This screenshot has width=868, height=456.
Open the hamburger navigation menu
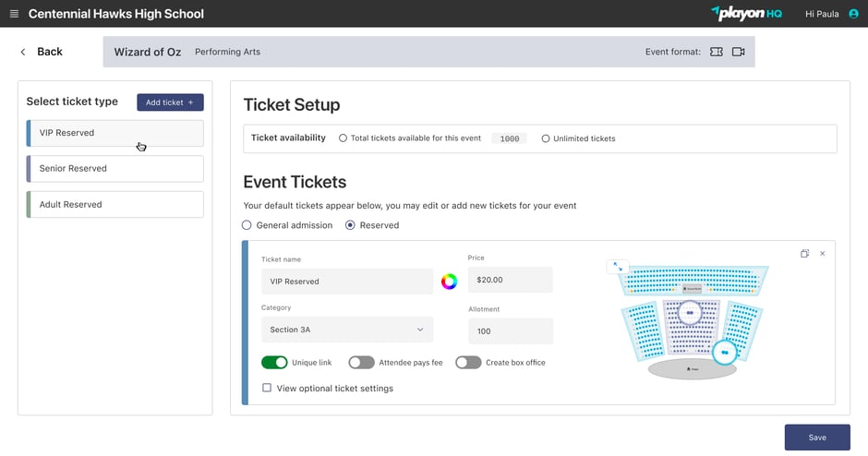coord(15,14)
